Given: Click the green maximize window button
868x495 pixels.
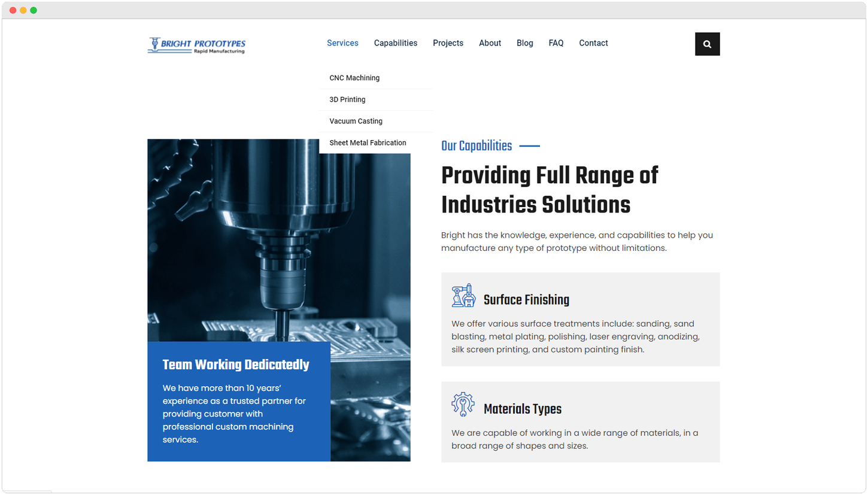Looking at the screenshot, I should 34,10.
